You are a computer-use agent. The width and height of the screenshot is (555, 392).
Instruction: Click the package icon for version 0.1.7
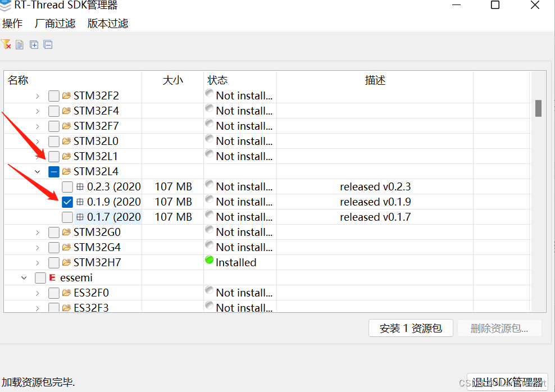pos(80,217)
